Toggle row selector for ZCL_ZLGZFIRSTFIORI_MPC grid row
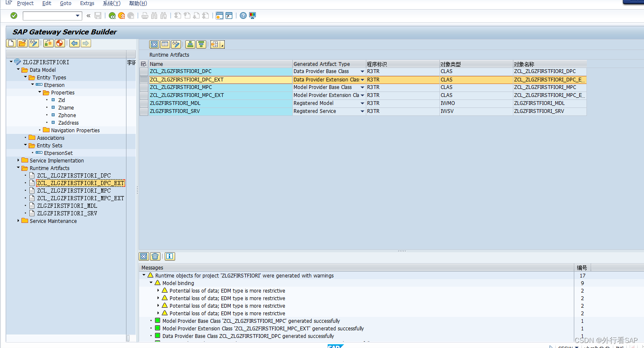 click(144, 87)
